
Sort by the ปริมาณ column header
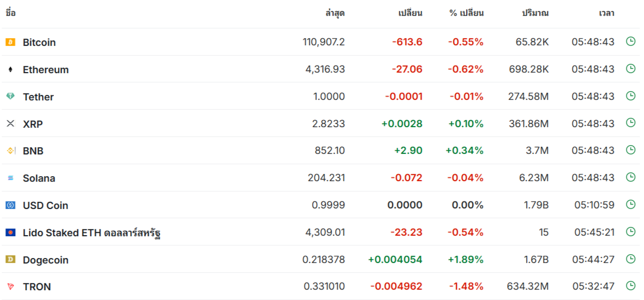click(x=535, y=13)
